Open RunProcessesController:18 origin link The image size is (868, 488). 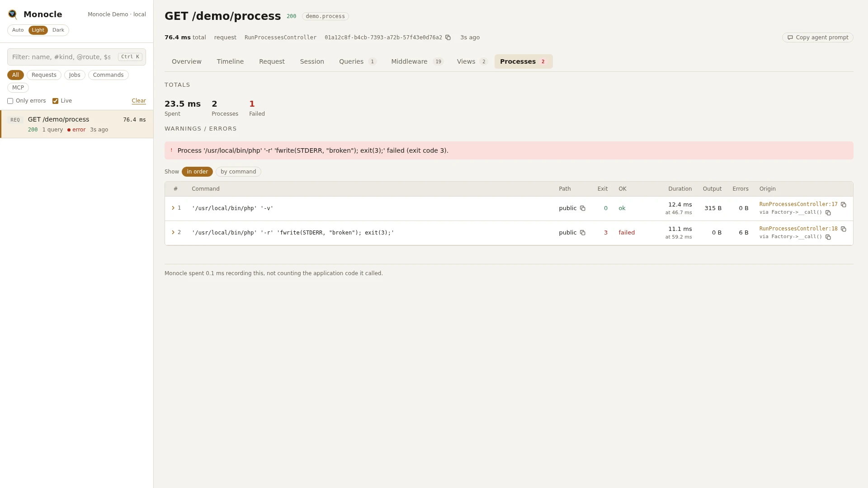pos(798,229)
